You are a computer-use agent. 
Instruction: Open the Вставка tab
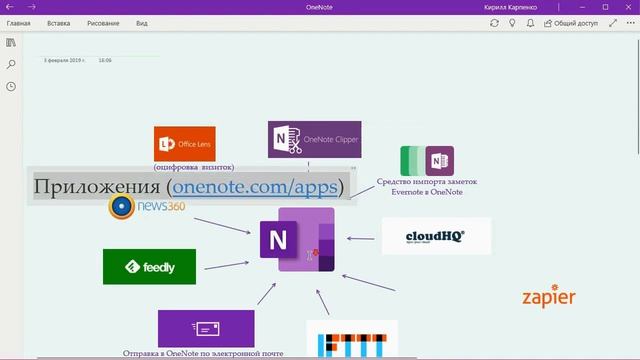click(58, 23)
